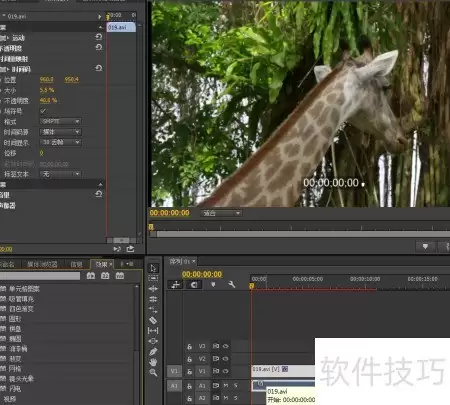Switch to the 信息 tab
Screen dimensions: 450x405
click(76, 264)
